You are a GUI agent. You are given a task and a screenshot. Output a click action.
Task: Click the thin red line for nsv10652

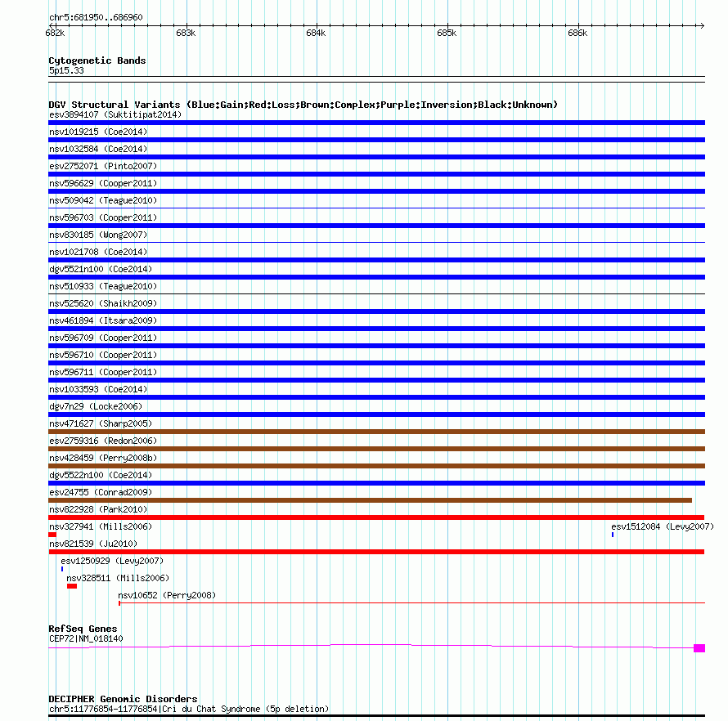[x=411, y=602]
